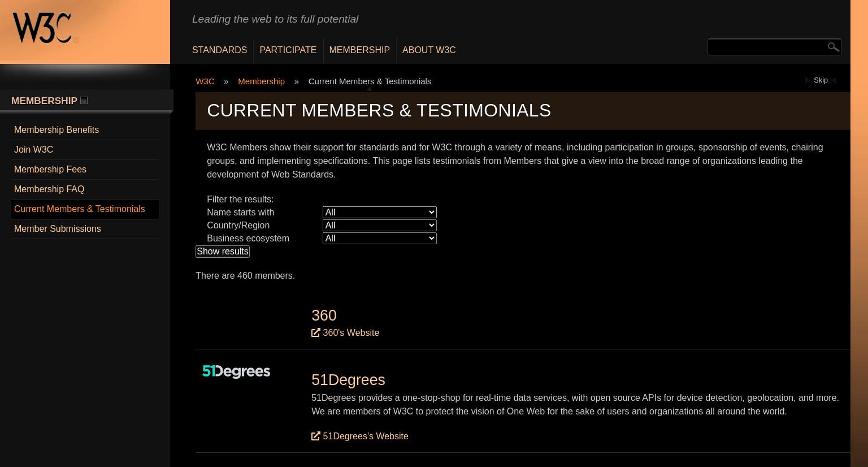Click the "There are 460 members." text
The image size is (868, 467).
(245, 275)
